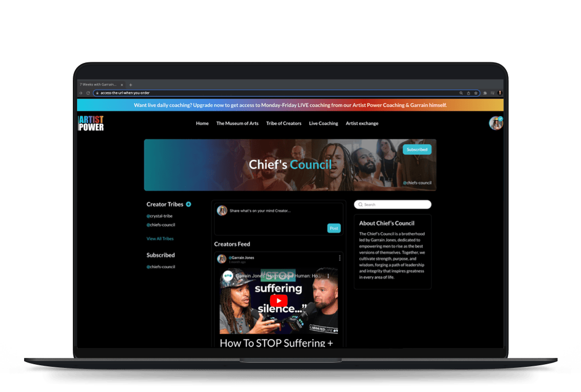Image resolution: width=581 pixels, height=392 pixels.
Task: Click the plus icon beside Creator Tribes
Action: coord(189,204)
